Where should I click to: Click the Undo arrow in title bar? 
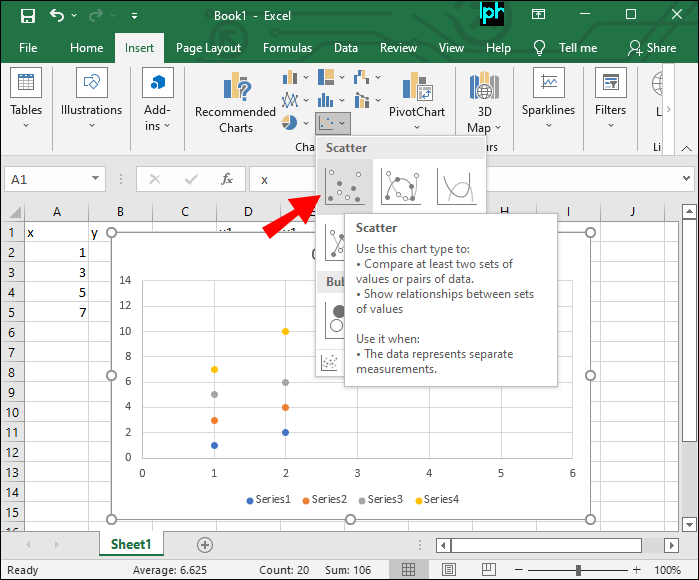click(56, 16)
